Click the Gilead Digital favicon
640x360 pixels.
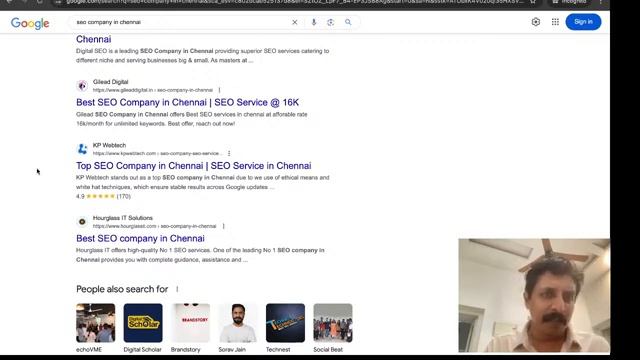tap(82, 86)
